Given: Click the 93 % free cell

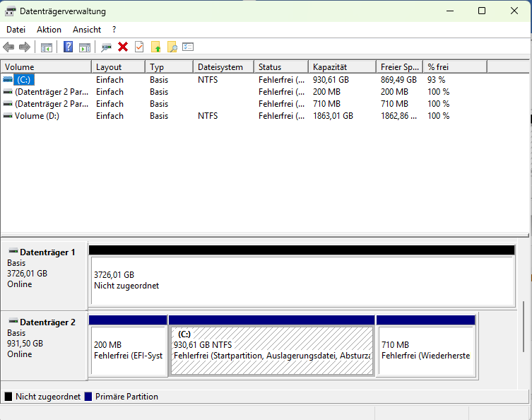Looking at the screenshot, I should [x=437, y=80].
